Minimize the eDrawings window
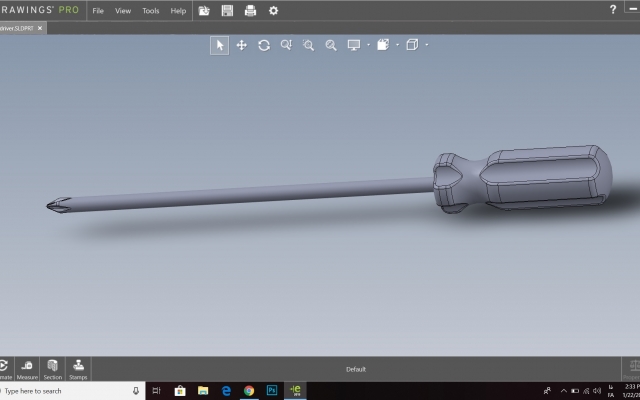Screen dimensions: 640x400 coord(633,9)
